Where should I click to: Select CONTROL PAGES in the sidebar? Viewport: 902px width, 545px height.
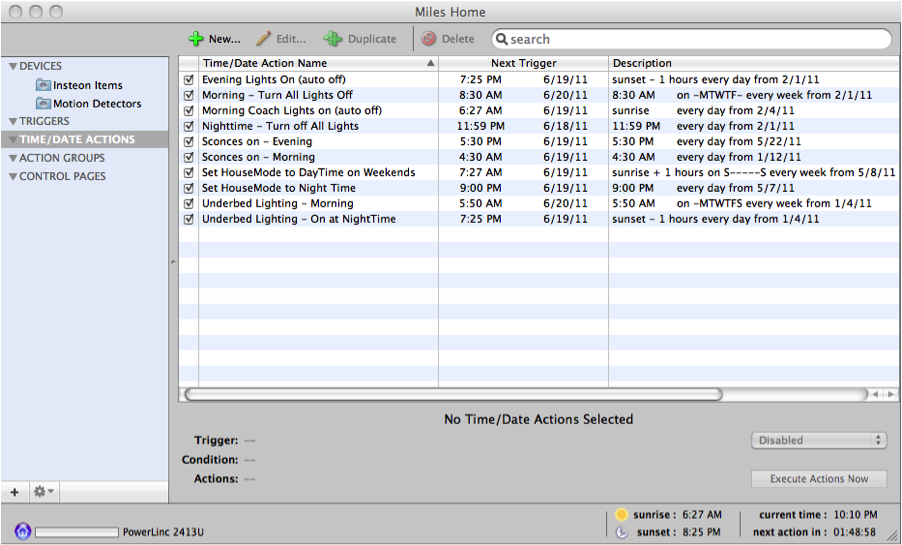[62, 176]
